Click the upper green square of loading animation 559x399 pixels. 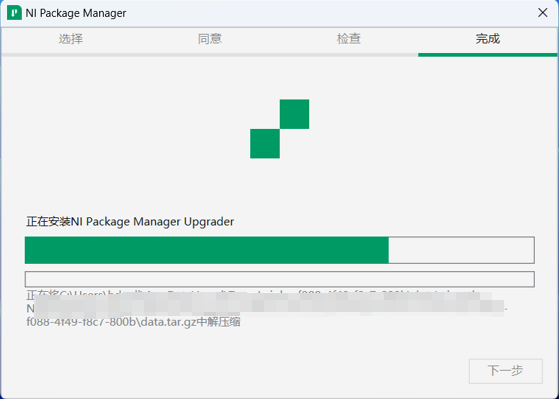[294, 114]
